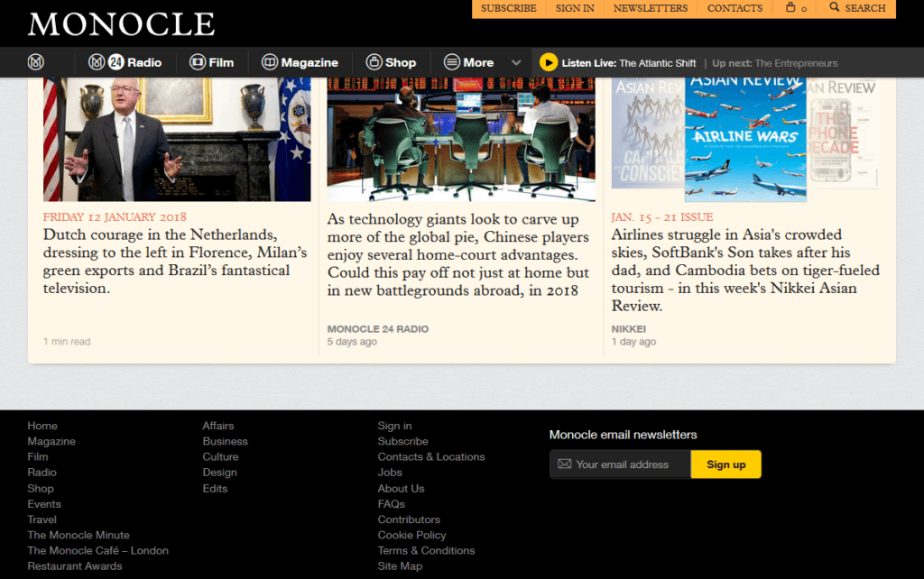Screen dimensions: 924x579
Task: Open Newsletters from the top bar
Action: coord(650,8)
